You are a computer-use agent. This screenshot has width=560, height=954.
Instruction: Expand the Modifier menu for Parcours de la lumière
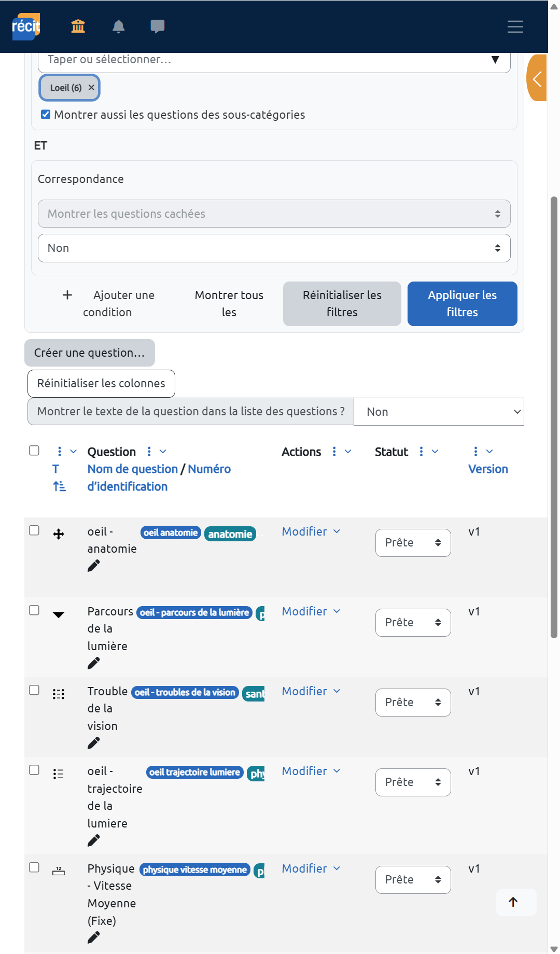[311, 612]
